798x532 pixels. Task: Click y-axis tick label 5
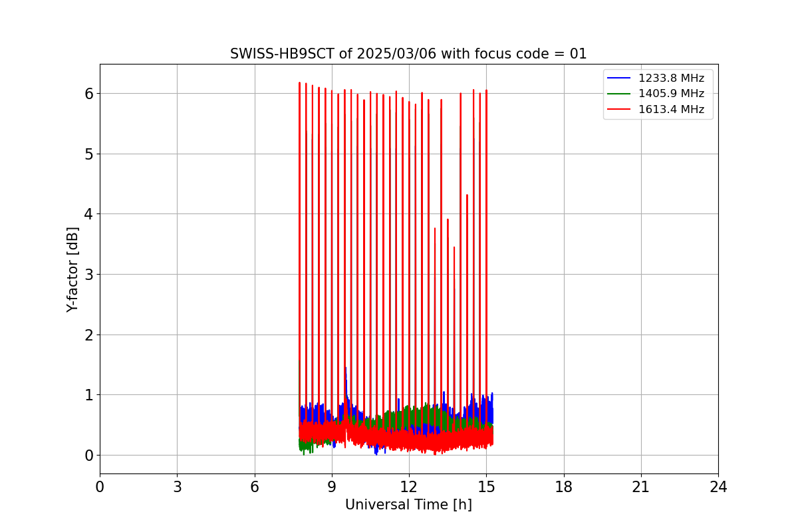[88, 154]
